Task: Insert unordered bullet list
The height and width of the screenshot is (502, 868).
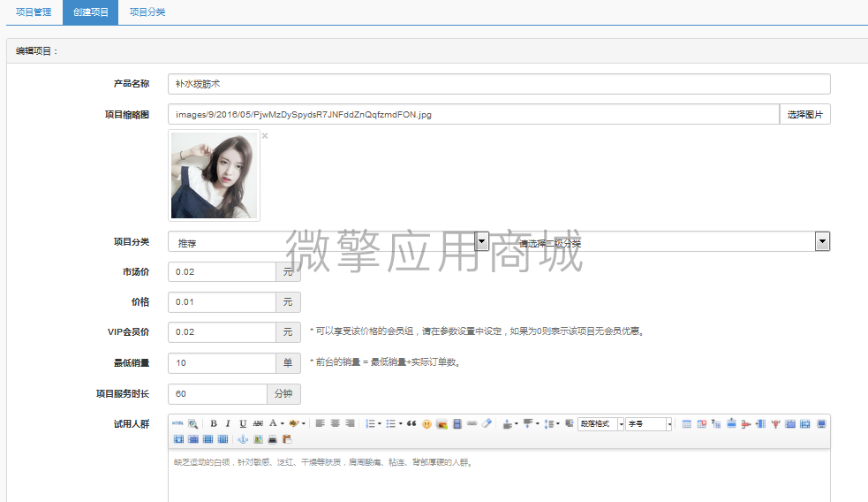Action: [x=391, y=423]
